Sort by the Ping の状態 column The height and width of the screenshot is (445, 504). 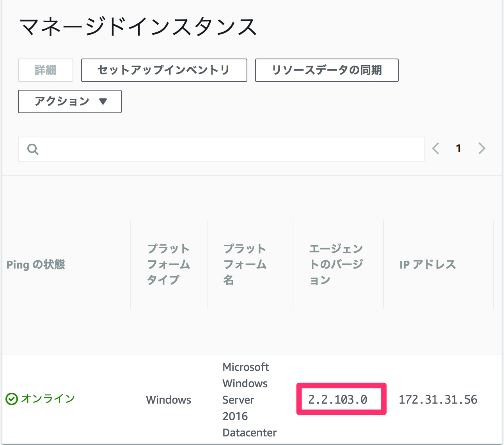pyautogui.click(x=35, y=264)
